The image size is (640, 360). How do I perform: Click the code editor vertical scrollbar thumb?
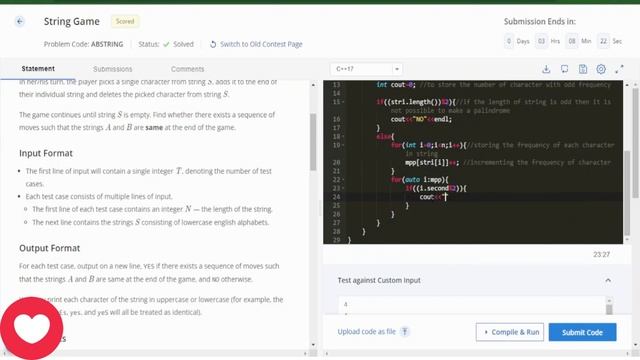click(x=627, y=193)
